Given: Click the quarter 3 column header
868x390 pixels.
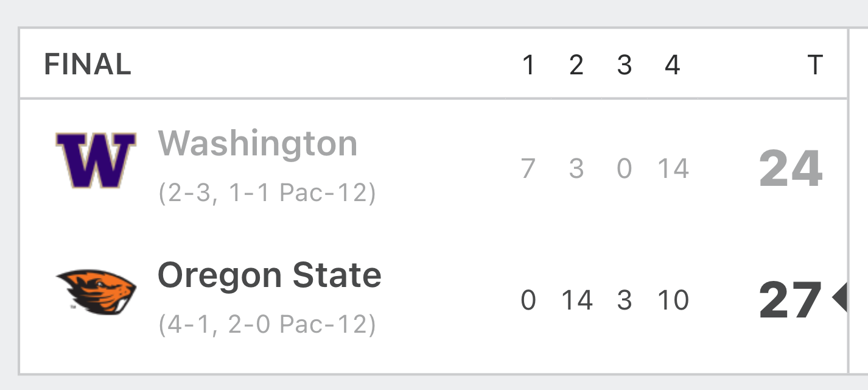Looking at the screenshot, I should [625, 65].
